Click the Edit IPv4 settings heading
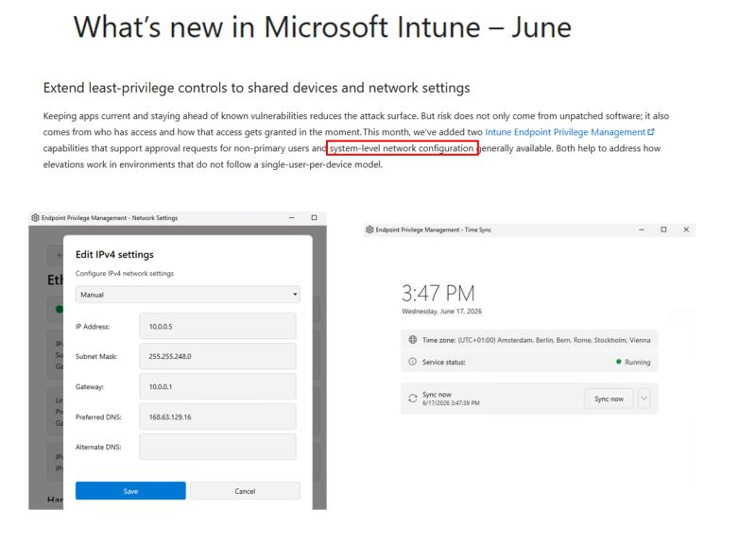 (x=114, y=254)
